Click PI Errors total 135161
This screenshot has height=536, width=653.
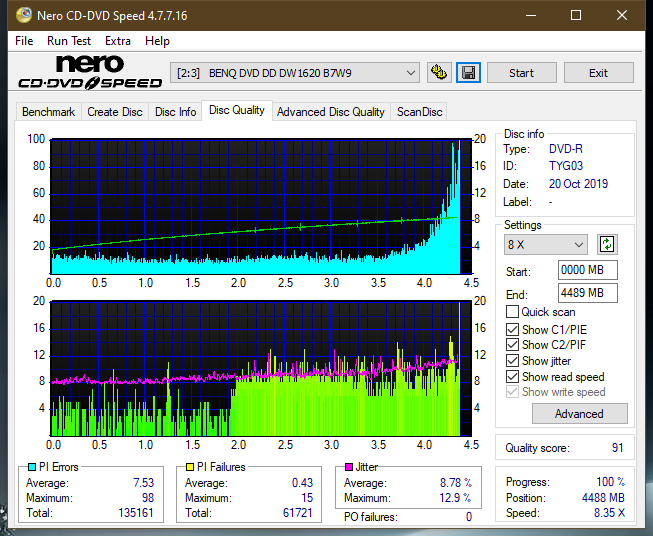[x=136, y=513]
